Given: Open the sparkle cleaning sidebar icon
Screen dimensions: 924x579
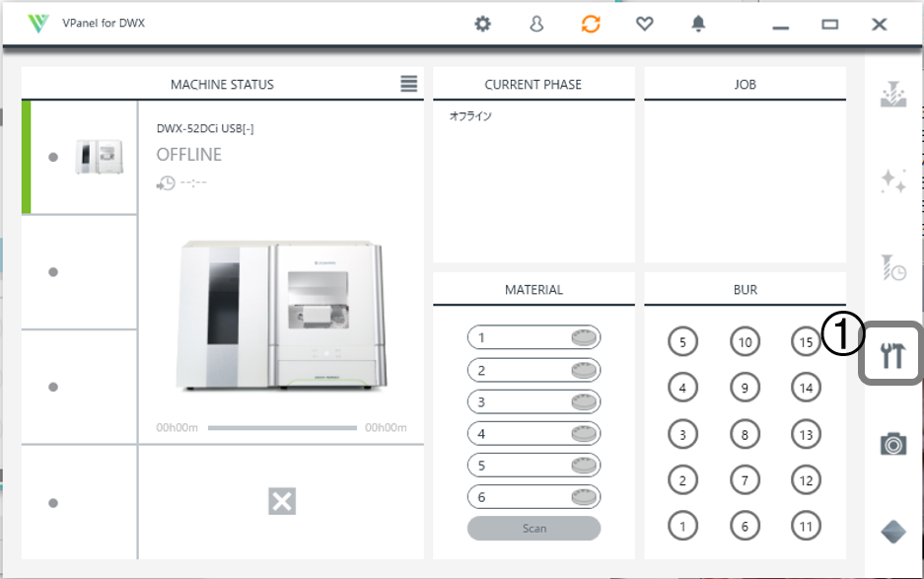Looking at the screenshot, I should pos(893,181).
